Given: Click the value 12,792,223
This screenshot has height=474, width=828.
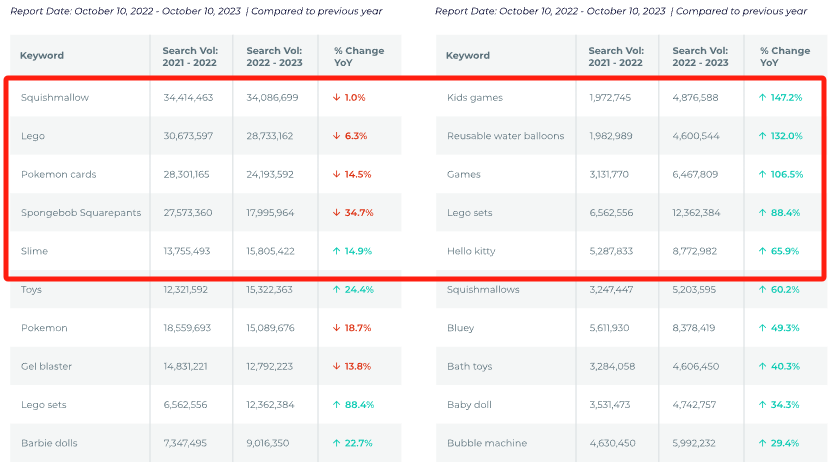Looking at the screenshot, I should coord(269,366).
